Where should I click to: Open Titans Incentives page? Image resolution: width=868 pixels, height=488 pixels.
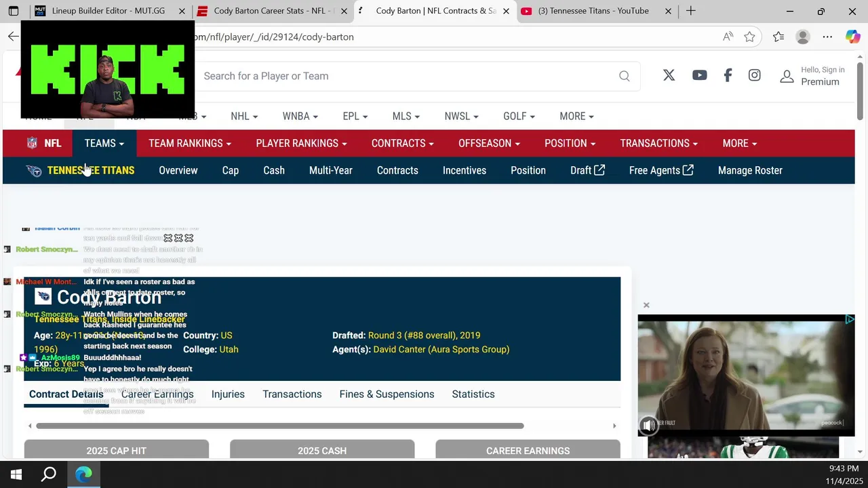pyautogui.click(x=465, y=170)
